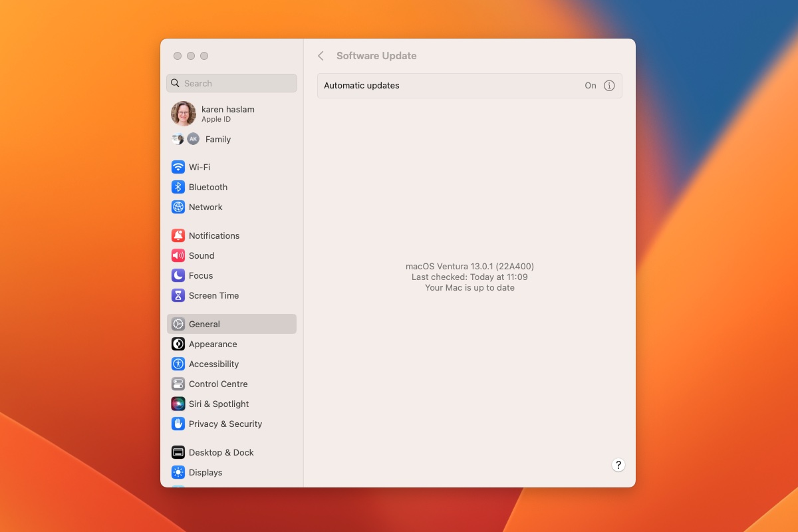Click the zoom window control
Image resolution: width=798 pixels, height=532 pixels.
[x=204, y=56]
